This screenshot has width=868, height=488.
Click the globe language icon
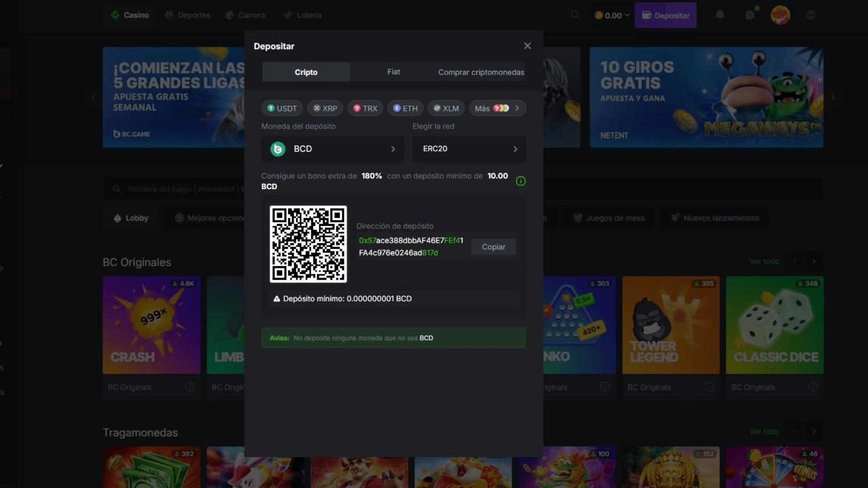tap(811, 15)
